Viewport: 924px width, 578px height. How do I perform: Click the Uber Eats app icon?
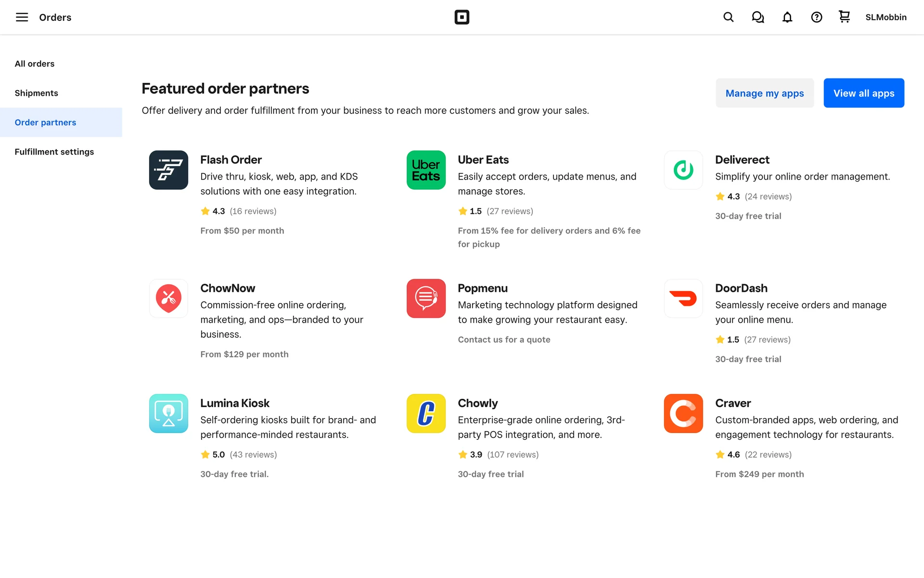pyautogui.click(x=426, y=170)
